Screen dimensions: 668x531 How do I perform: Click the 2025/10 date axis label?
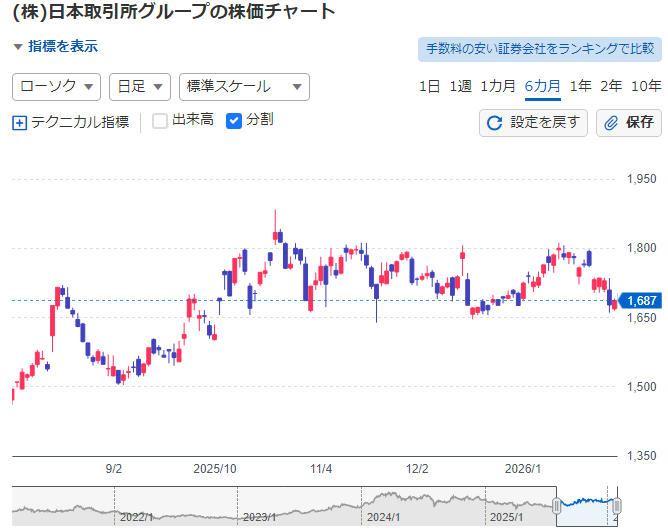click(x=215, y=469)
